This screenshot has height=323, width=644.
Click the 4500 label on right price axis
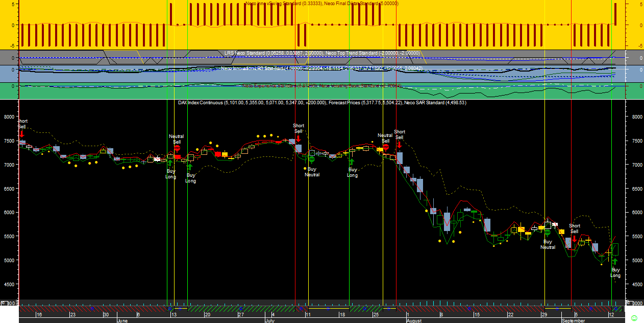637,284
